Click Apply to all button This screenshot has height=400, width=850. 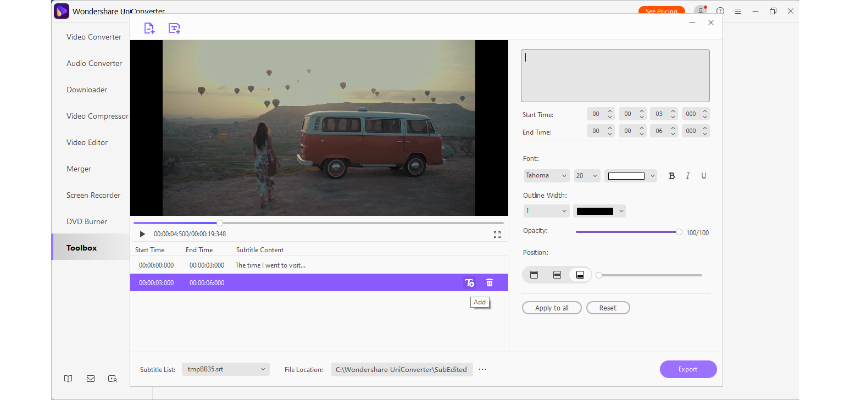552,308
